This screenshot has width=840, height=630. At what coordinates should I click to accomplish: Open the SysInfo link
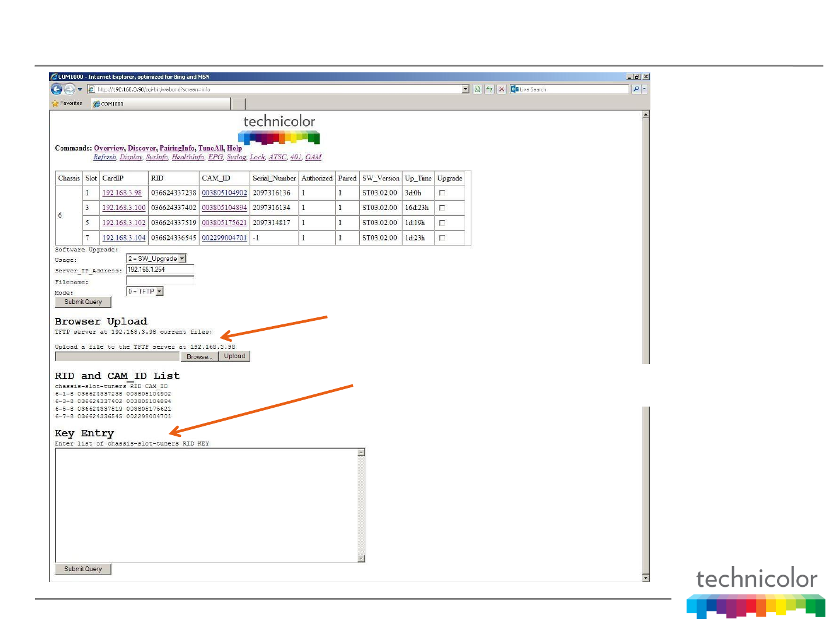[x=156, y=157]
